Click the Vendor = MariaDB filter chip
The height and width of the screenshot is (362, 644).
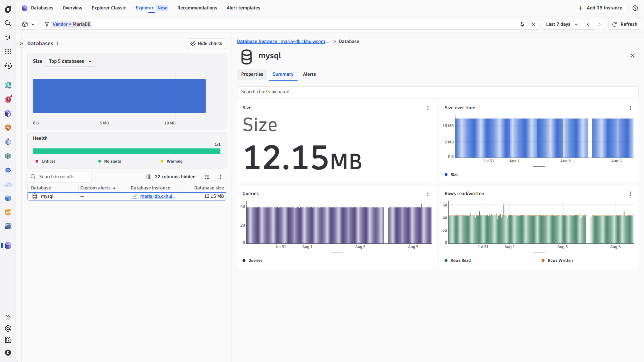tap(71, 24)
